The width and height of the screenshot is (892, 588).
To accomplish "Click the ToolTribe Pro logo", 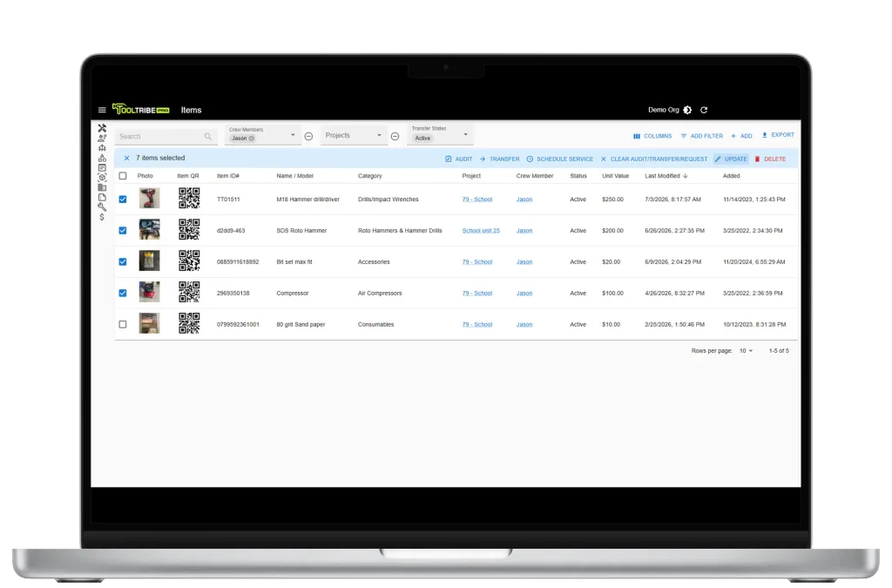I will click(140, 109).
